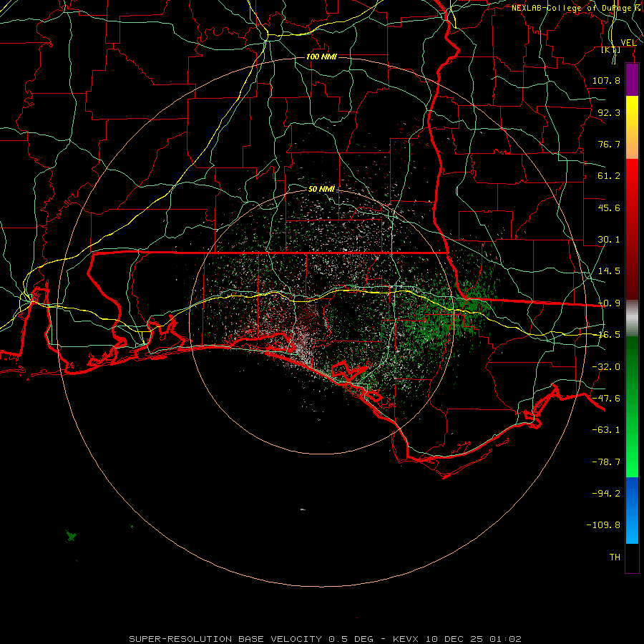Click the 30.1 legend value
Viewport: 644px width, 644px height.
609,240
